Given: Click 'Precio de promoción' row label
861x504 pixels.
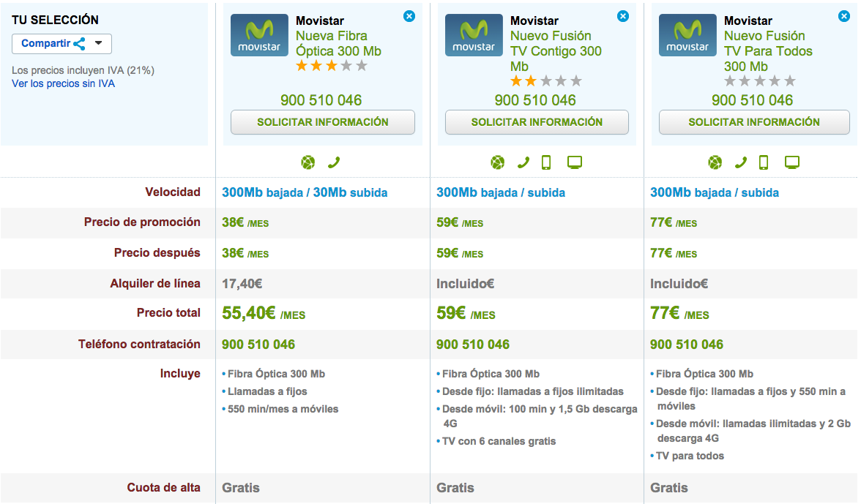Looking at the screenshot, I should point(142,222).
